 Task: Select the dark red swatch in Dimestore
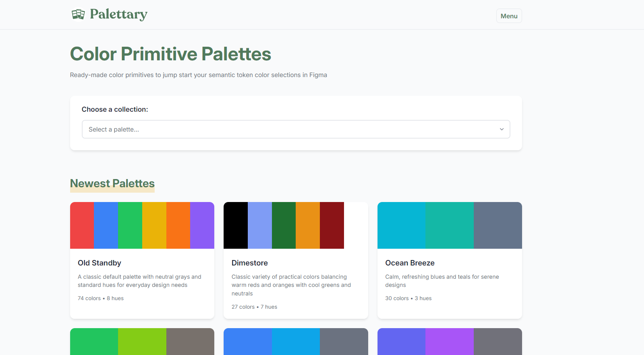click(332, 225)
